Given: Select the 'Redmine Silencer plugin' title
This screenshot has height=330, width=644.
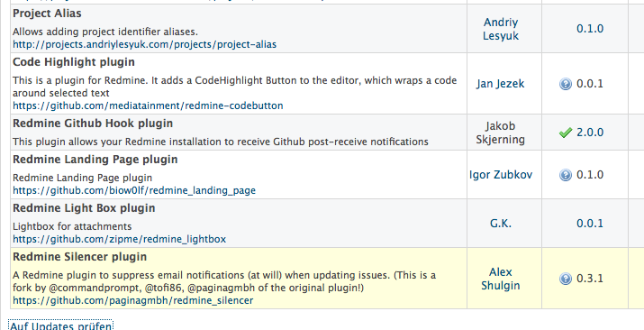Looking at the screenshot, I should pyautogui.click(x=79, y=257).
